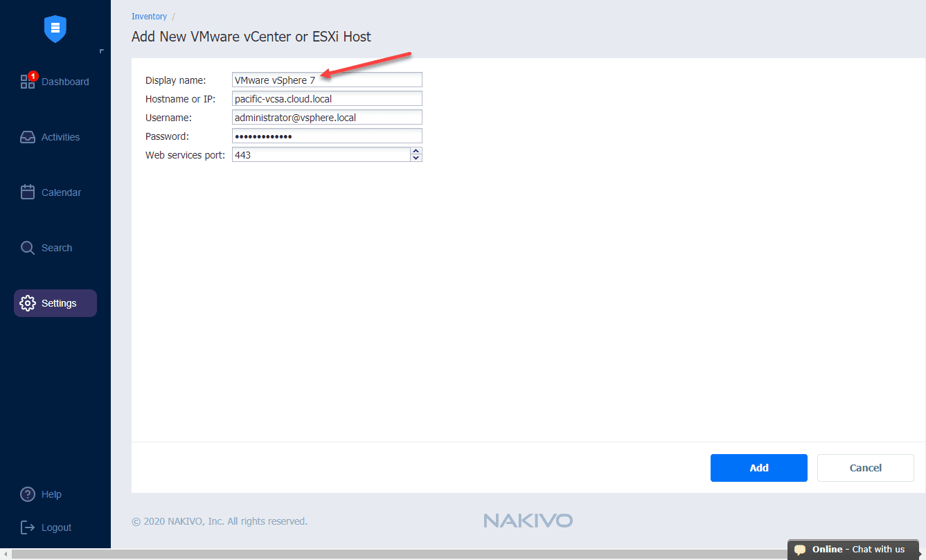Navigate back via the Inventory breadcrumb

tap(149, 16)
